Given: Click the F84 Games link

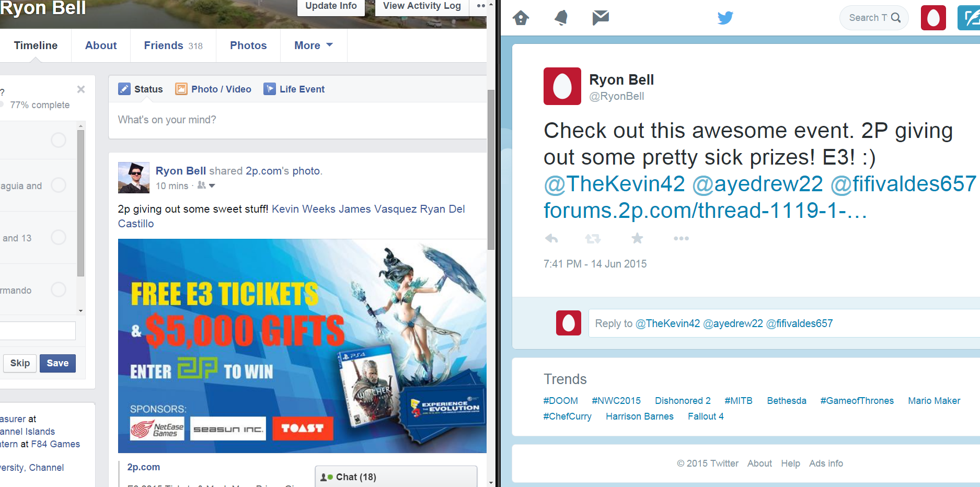Looking at the screenshot, I should click(55, 444).
